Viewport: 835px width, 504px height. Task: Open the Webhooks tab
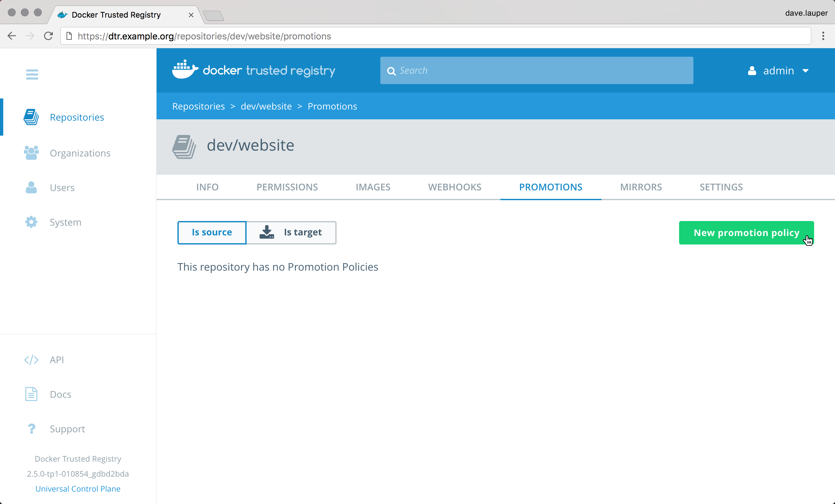click(454, 187)
